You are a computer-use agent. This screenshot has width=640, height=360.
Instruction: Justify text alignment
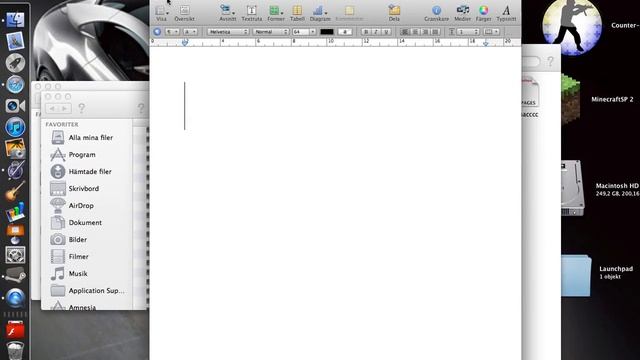click(435, 32)
